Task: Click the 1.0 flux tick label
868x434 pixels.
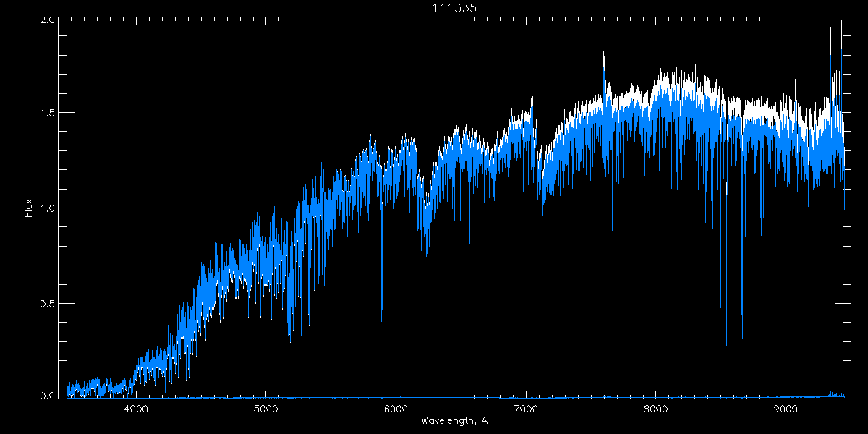Action: pyautogui.click(x=48, y=208)
